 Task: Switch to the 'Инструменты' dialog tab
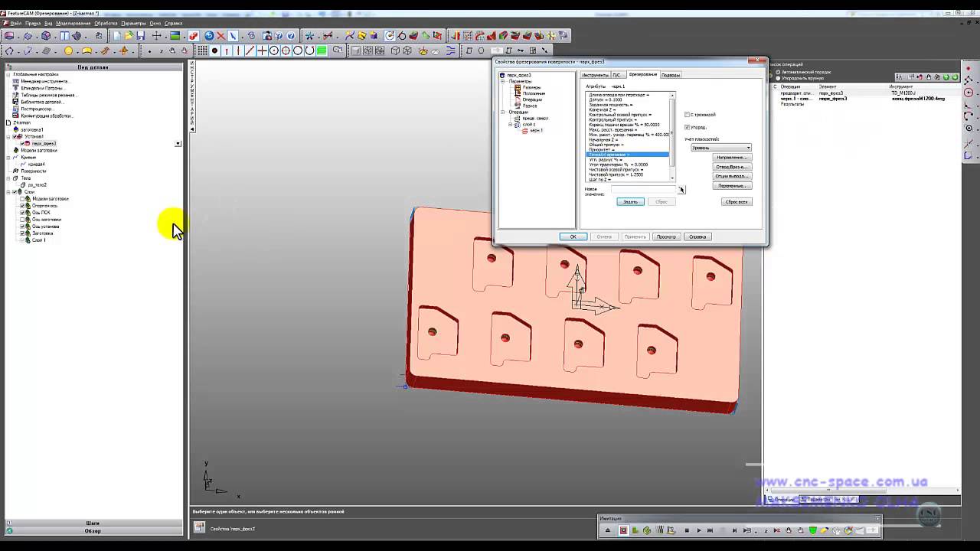pyautogui.click(x=595, y=75)
